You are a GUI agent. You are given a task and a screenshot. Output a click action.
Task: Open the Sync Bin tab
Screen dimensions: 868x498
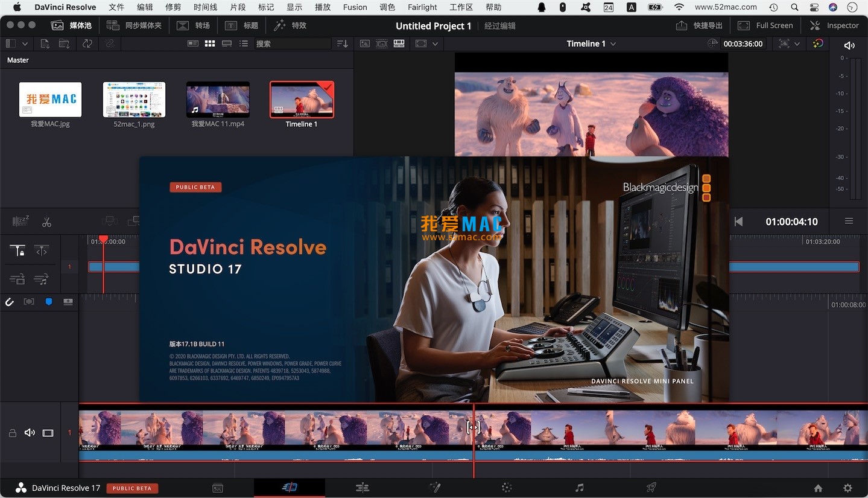click(134, 25)
